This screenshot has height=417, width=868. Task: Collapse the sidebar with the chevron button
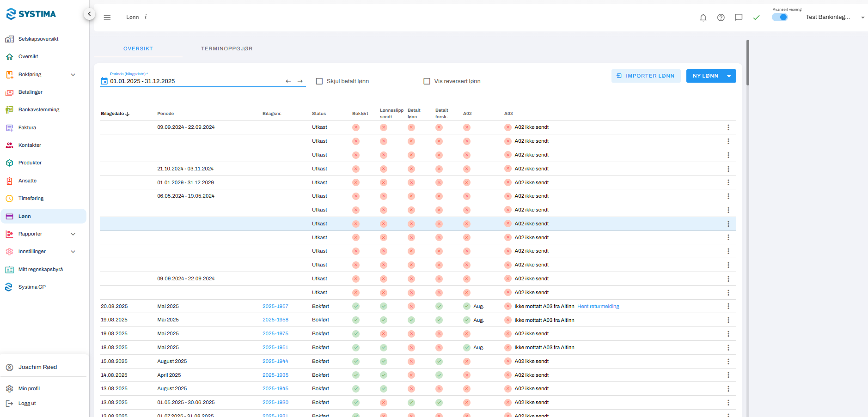click(x=89, y=14)
